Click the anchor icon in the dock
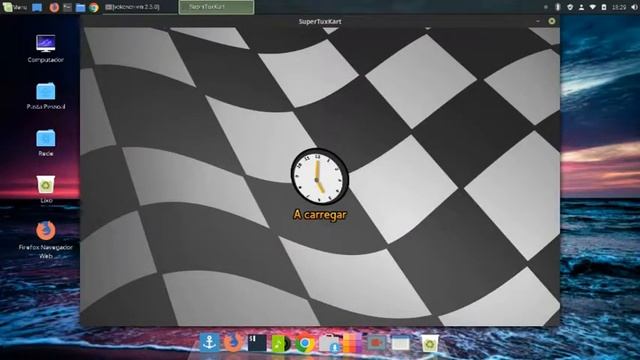Image resolution: width=640 pixels, height=360 pixels. coord(209,342)
